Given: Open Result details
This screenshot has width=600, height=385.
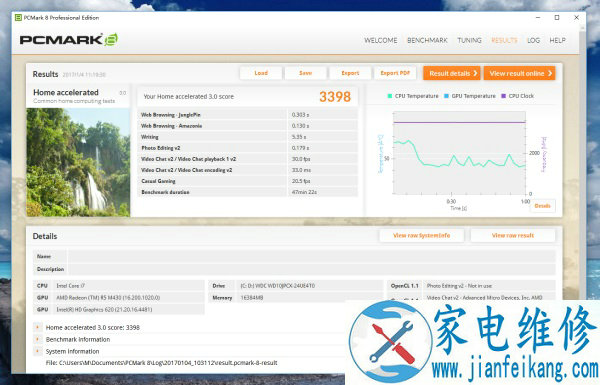Looking at the screenshot, I should click(x=452, y=73).
